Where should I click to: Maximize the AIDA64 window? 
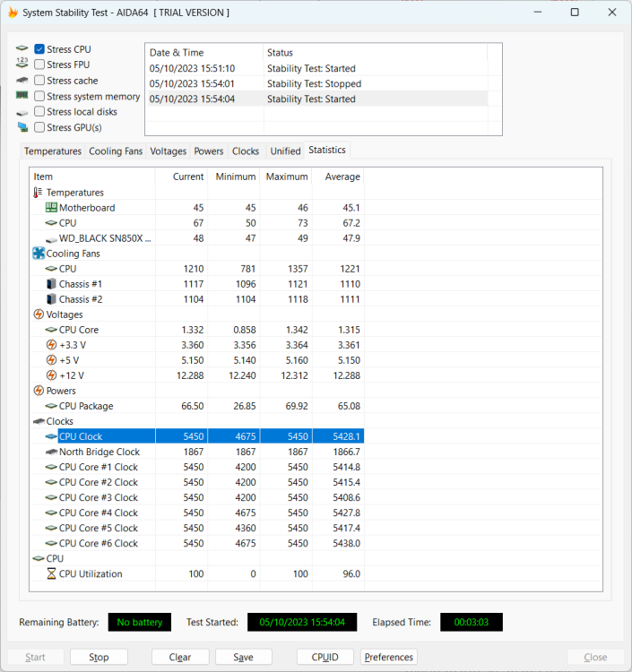coord(575,13)
